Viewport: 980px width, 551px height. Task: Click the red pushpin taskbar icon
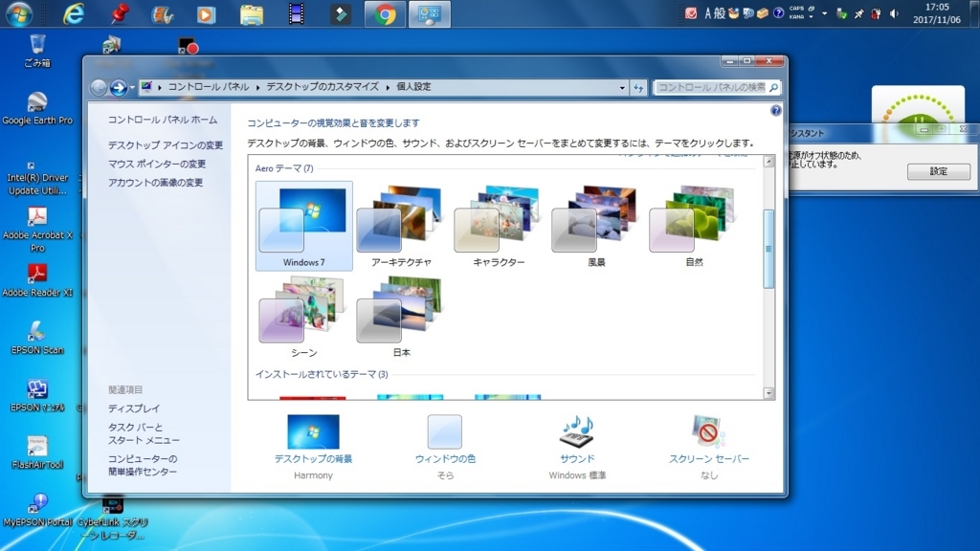[119, 13]
